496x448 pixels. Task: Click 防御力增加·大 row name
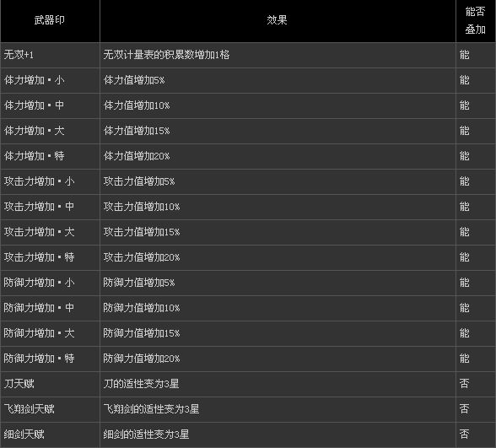(x=39, y=333)
